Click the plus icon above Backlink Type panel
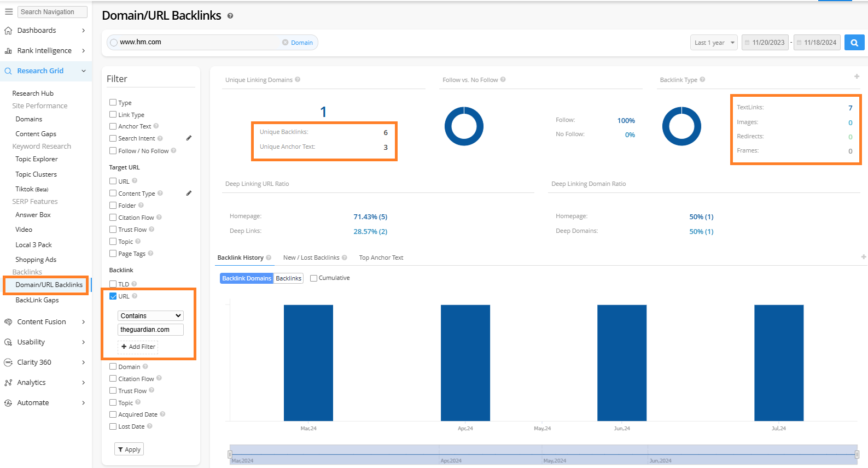The height and width of the screenshot is (468, 868). pyautogui.click(x=857, y=77)
